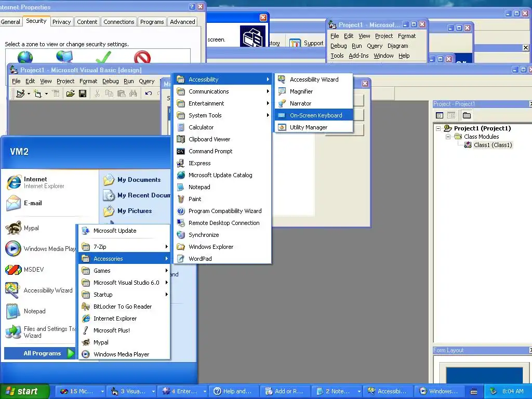
Task: Click Save Project icon in VB toolbar
Action: point(83,94)
